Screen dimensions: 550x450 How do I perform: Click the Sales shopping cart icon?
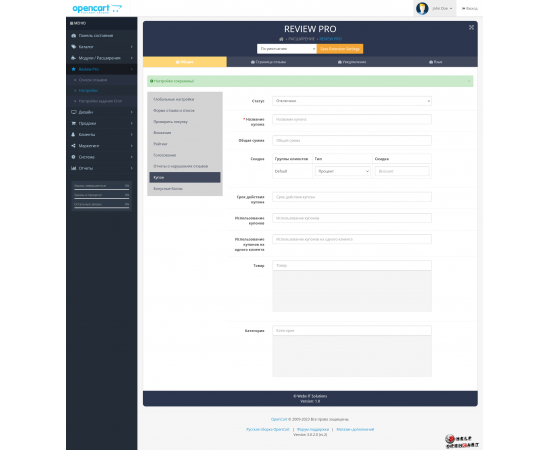coord(74,123)
